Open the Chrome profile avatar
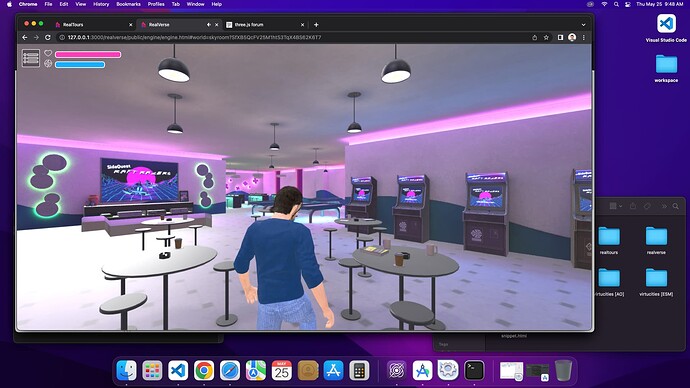The image size is (690, 388). click(572, 37)
